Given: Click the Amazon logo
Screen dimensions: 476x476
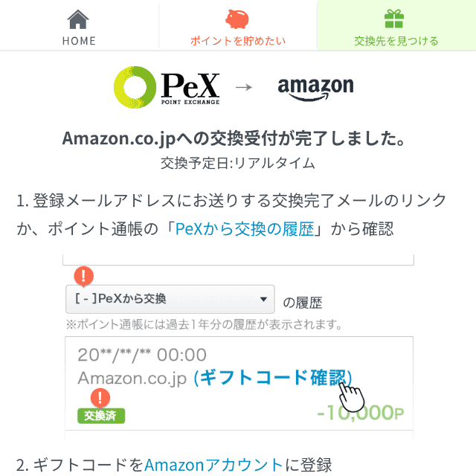Looking at the screenshot, I should (315, 89).
